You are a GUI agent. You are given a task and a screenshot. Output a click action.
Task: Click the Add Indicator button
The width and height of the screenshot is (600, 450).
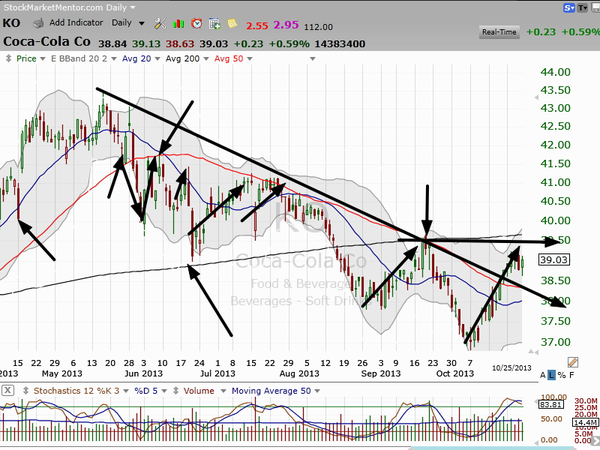pyautogui.click(x=76, y=23)
